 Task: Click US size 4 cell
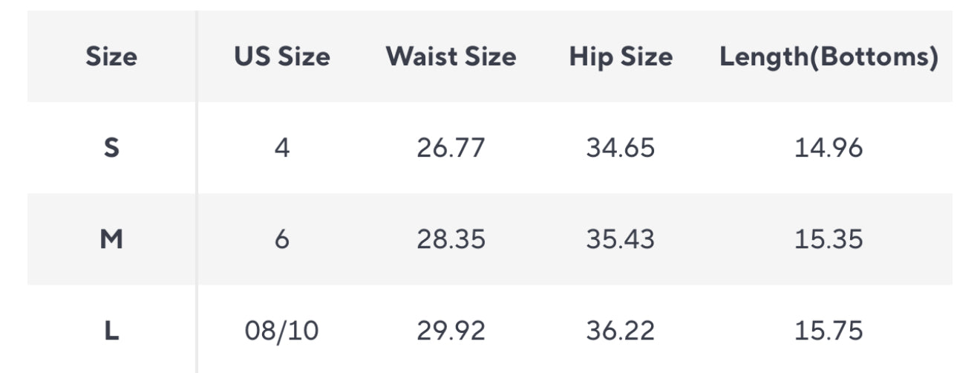282,148
